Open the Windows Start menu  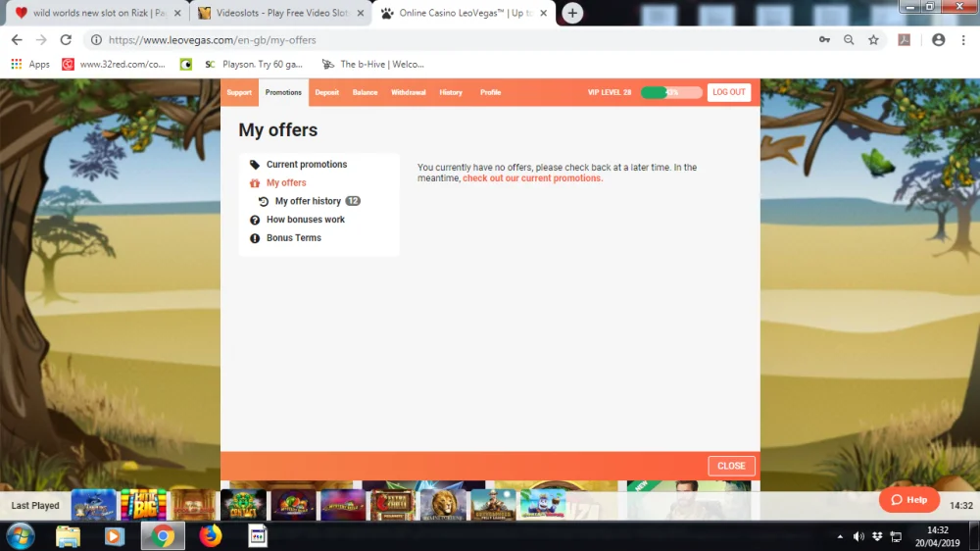21,536
